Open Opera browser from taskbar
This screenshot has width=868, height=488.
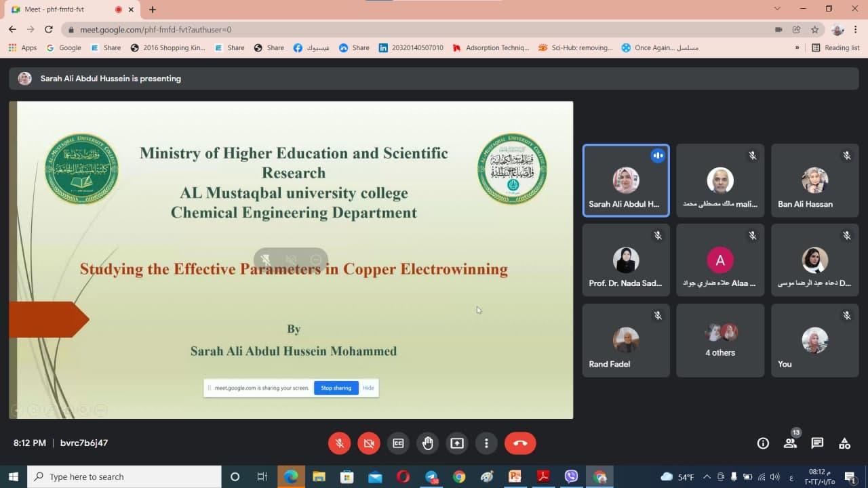tap(403, 476)
